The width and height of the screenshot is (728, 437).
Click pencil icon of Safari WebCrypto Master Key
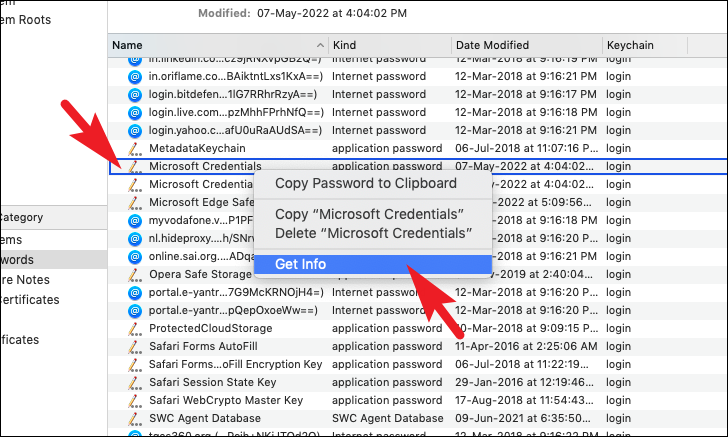point(135,400)
